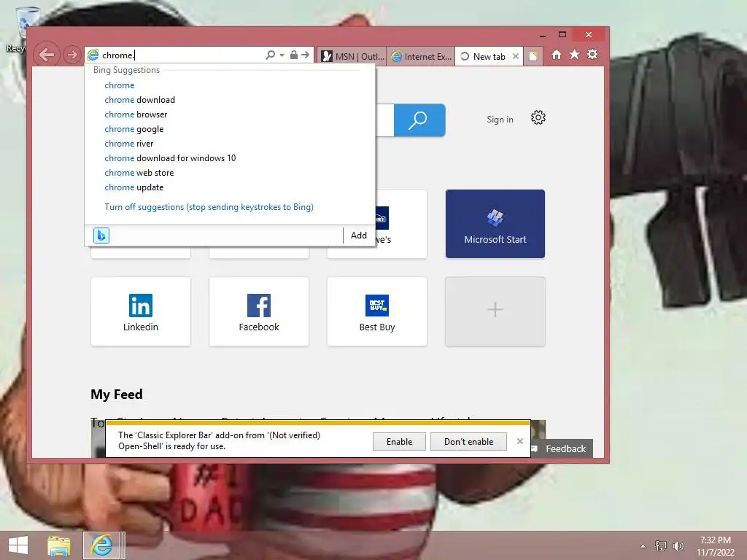Pick the 'chrome' suggestion
The image size is (747, 560).
[119, 85]
